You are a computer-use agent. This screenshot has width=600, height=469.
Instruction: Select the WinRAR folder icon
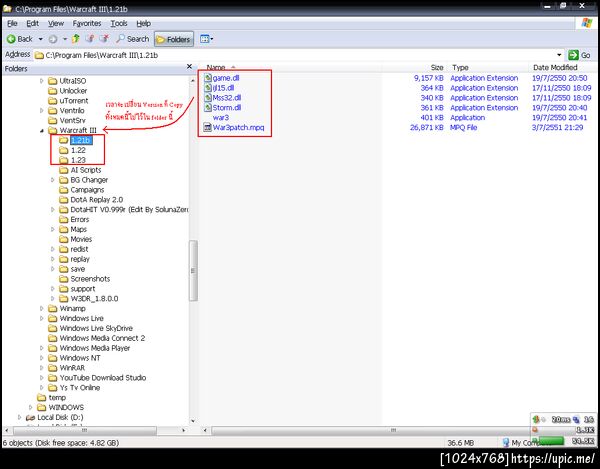coord(52,368)
